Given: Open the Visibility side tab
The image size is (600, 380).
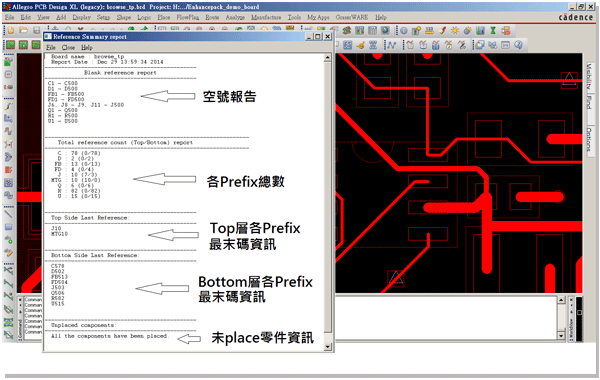Looking at the screenshot, I should tap(589, 76).
